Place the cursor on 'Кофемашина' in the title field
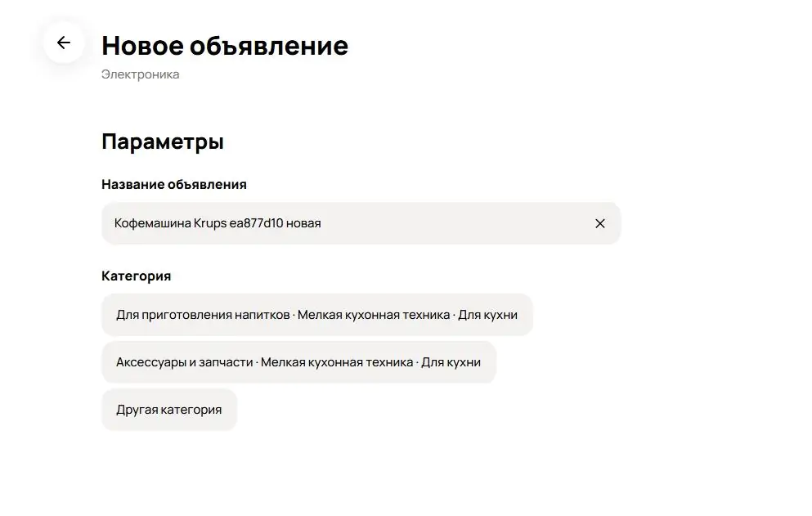This screenshot has width=812, height=516. click(152, 223)
